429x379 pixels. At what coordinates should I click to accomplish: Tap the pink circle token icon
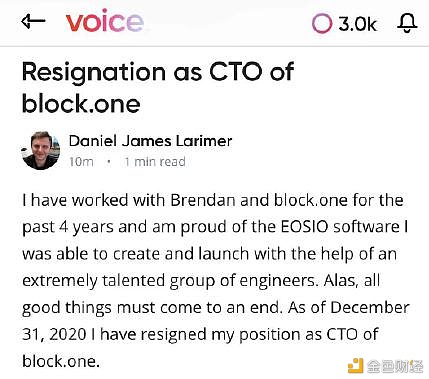[322, 23]
